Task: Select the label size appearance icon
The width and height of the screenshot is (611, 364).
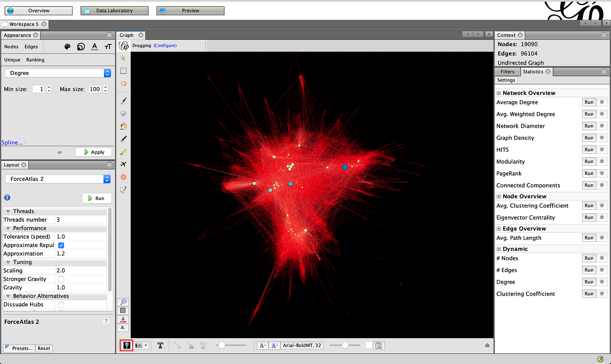Action: pyautogui.click(x=108, y=47)
